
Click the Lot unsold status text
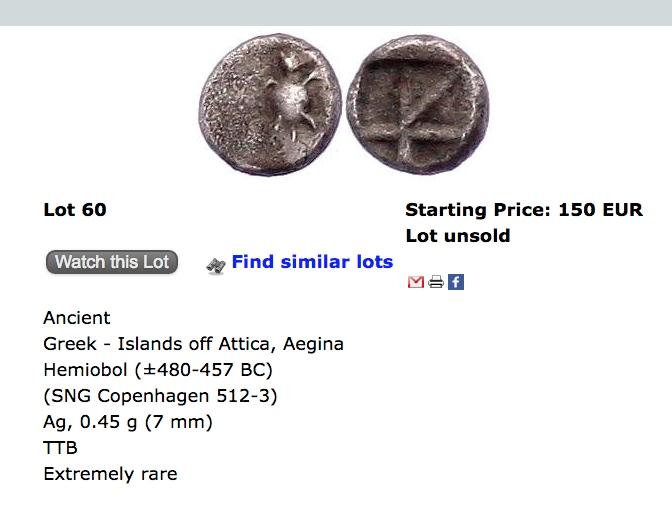[458, 236]
